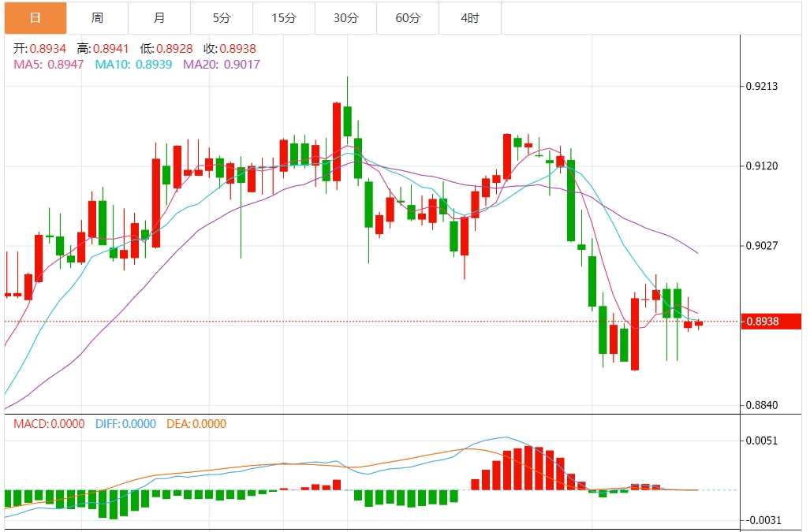This screenshot has height=532, width=810.
Task: Click the last red candlestick on the chart
Action: [x=699, y=324]
